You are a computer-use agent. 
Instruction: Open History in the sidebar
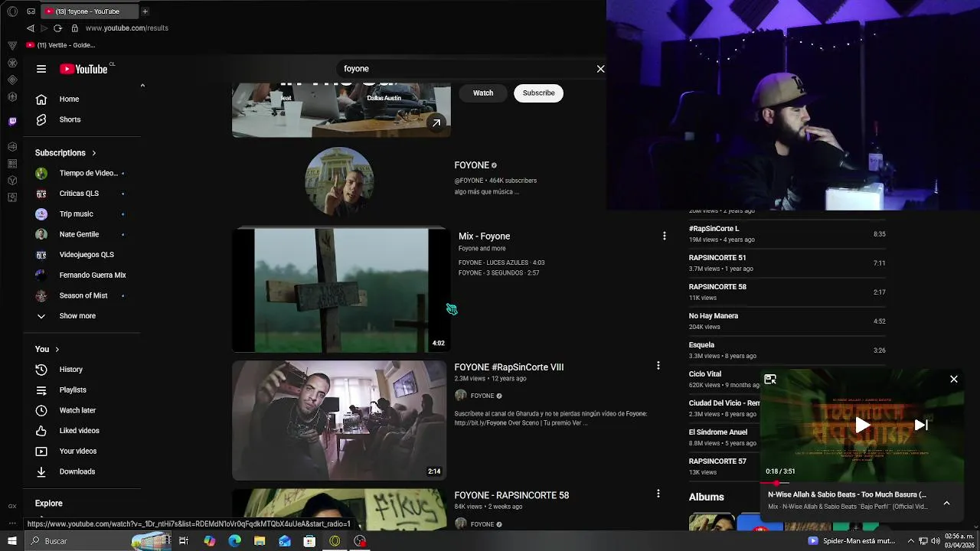pyautogui.click(x=83, y=370)
